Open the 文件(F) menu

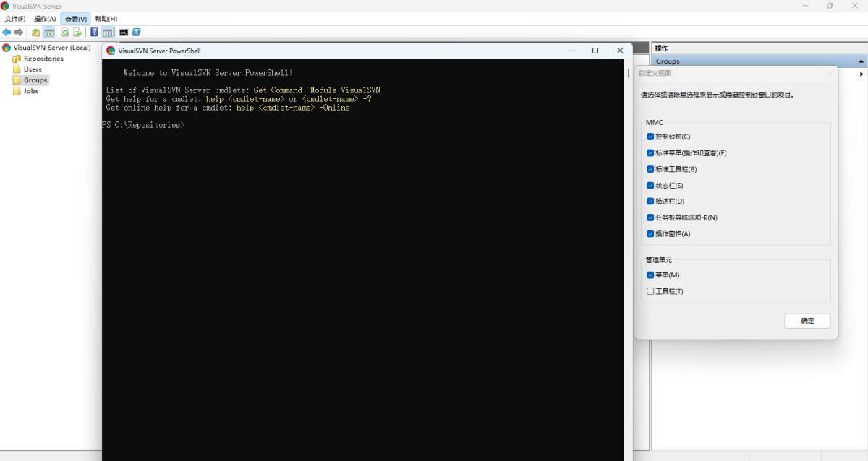[15, 19]
